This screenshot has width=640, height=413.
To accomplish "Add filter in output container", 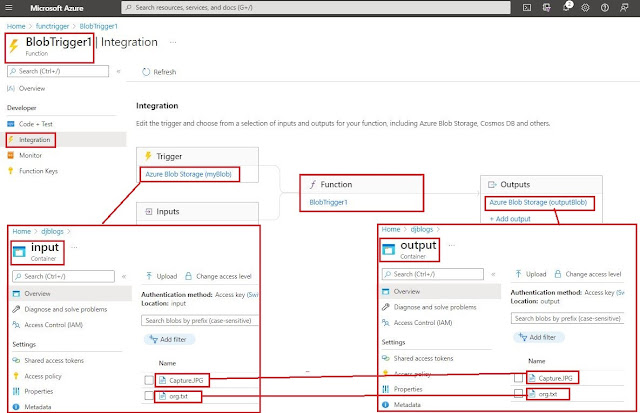I will [539, 337].
